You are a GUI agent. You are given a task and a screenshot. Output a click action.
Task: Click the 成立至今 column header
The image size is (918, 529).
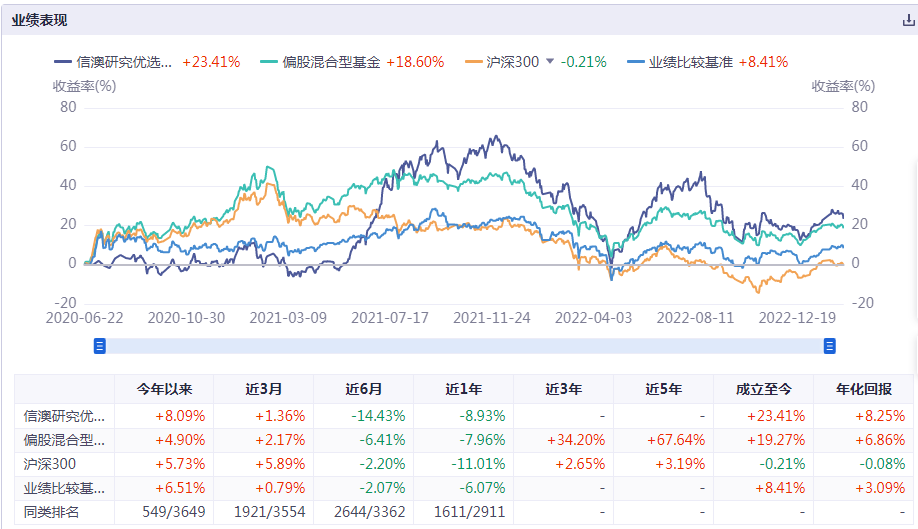pyautogui.click(x=764, y=389)
